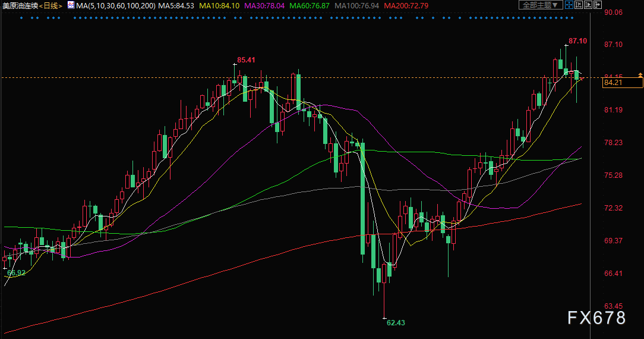Viewport: 644px width, 339px height.
Task: Click the MA5:84.53 value
Action: pyautogui.click(x=176, y=6)
